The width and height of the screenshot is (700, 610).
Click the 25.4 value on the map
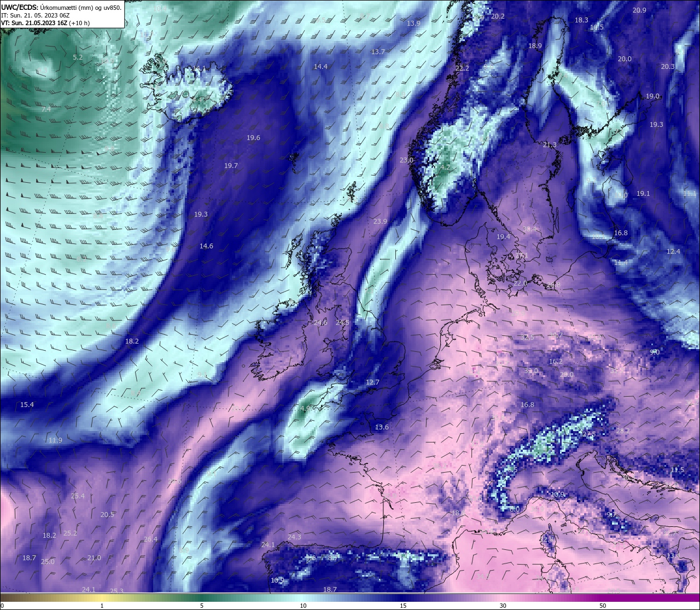tap(78, 496)
